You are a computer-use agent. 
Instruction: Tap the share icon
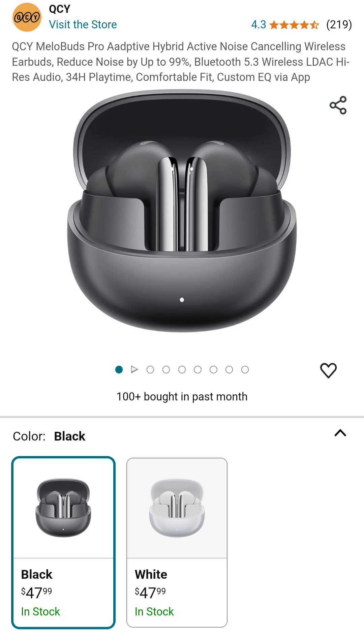coord(338,105)
